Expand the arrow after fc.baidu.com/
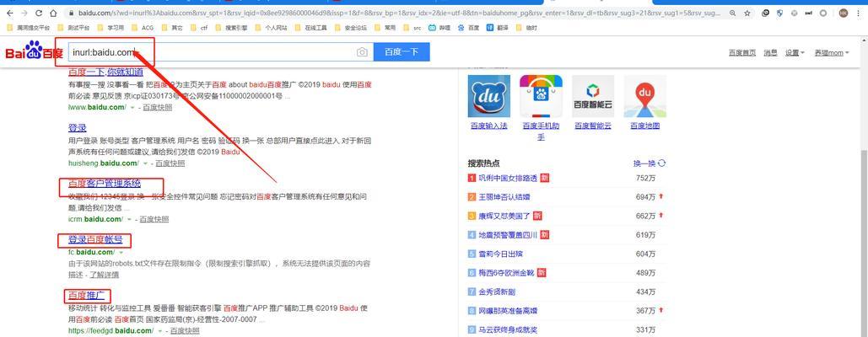Viewport: 868px width, 337px height. [121, 253]
